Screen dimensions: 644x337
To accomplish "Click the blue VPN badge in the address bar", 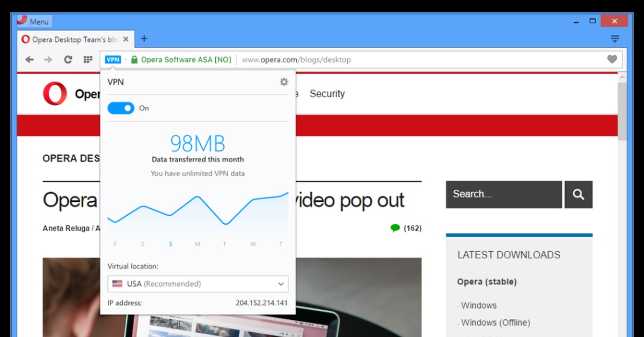I will pos(113,60).
